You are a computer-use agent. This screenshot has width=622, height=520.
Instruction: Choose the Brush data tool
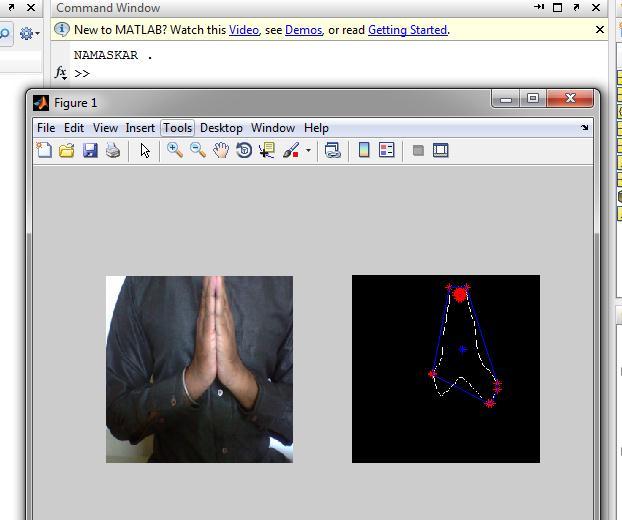291,151
